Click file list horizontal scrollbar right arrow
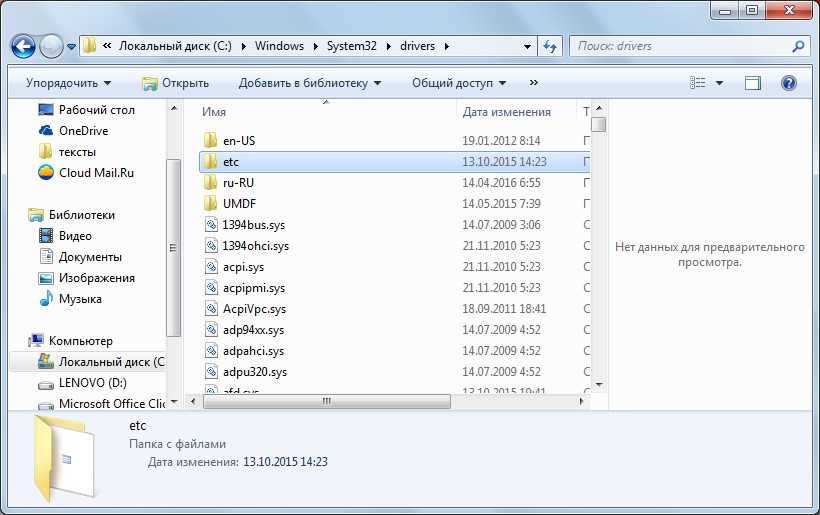The image size is (820, 515). tap(582, 402)
